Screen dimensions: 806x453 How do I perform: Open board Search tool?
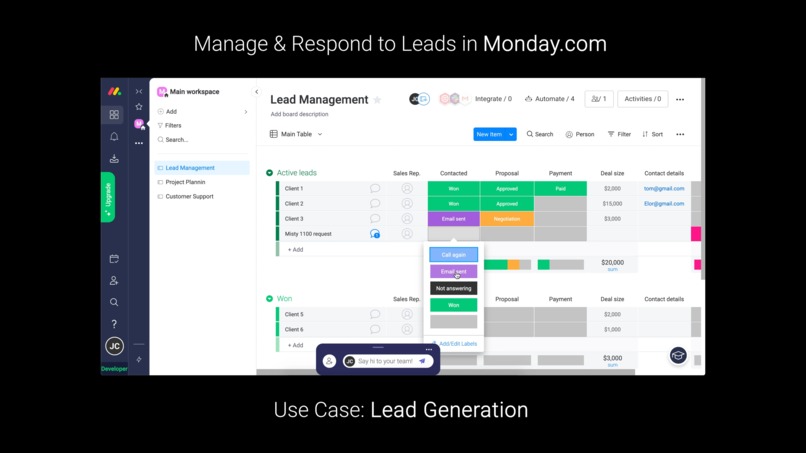click(540, 134)
